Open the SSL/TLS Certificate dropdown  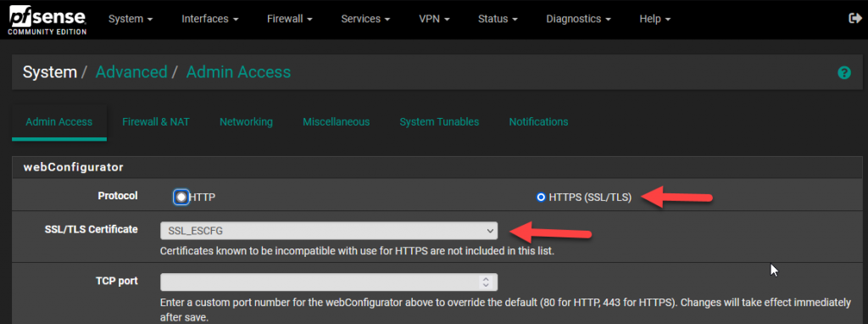point(329,231)
